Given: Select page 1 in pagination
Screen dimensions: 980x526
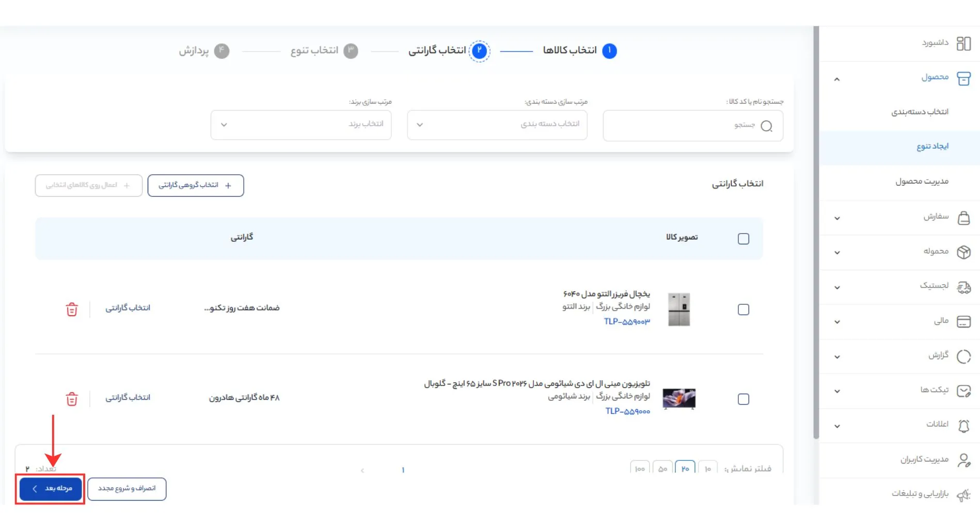Looking at the screenshot, I should point(403,470).
